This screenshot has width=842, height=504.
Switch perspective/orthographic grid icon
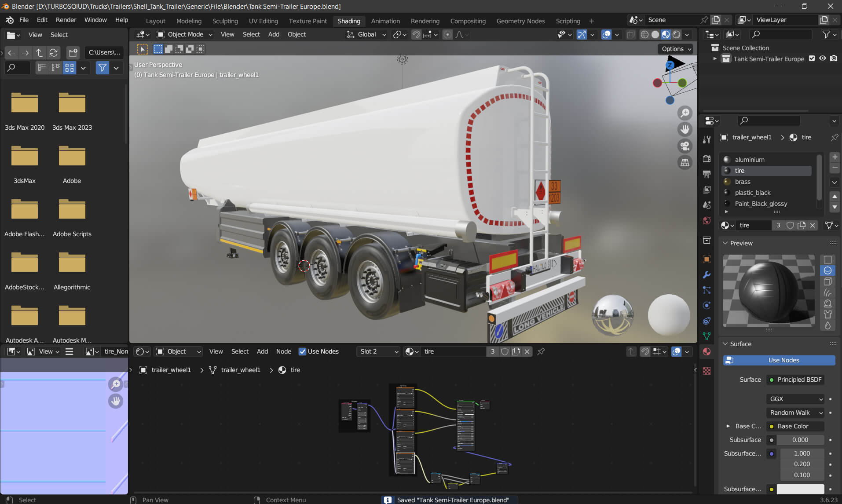(685, 162)
